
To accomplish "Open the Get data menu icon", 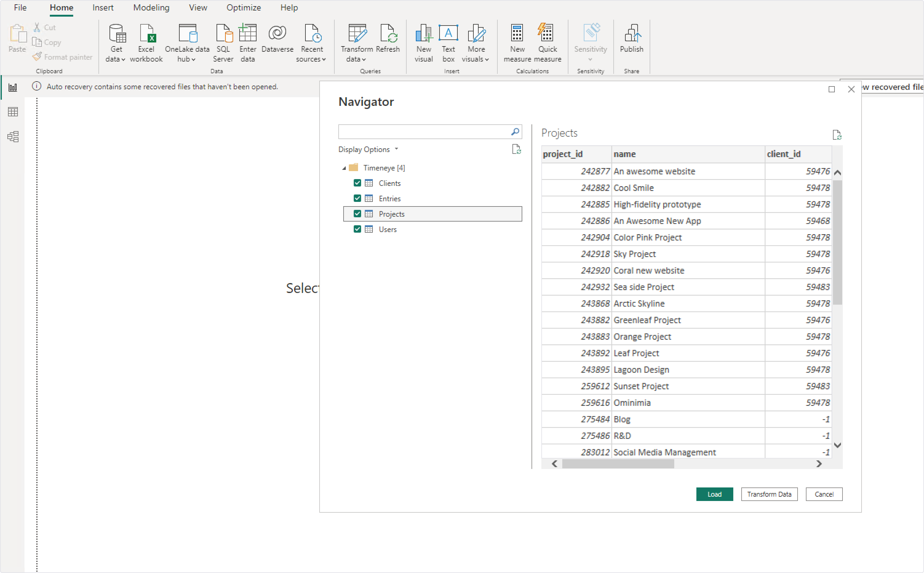I will point(117,33).
